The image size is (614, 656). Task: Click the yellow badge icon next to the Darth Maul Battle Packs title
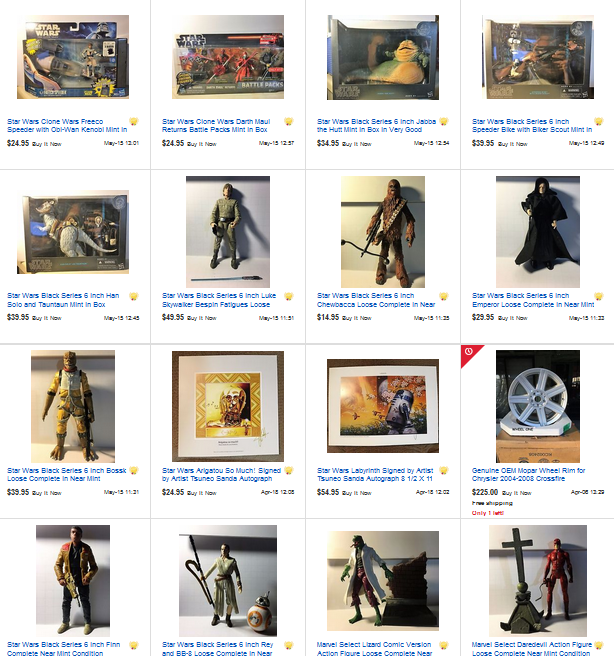tap(289, 122)
